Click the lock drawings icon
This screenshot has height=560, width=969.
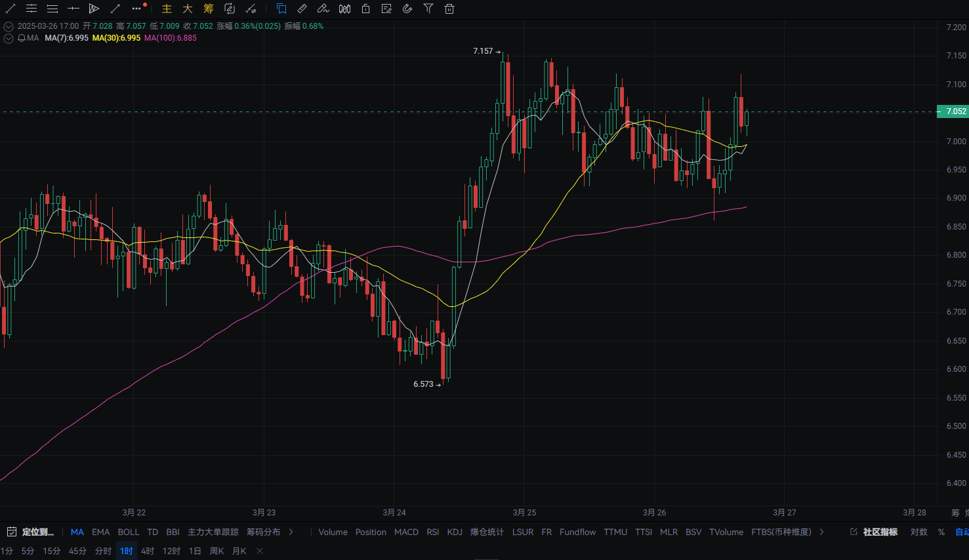(x=365, y=9)
